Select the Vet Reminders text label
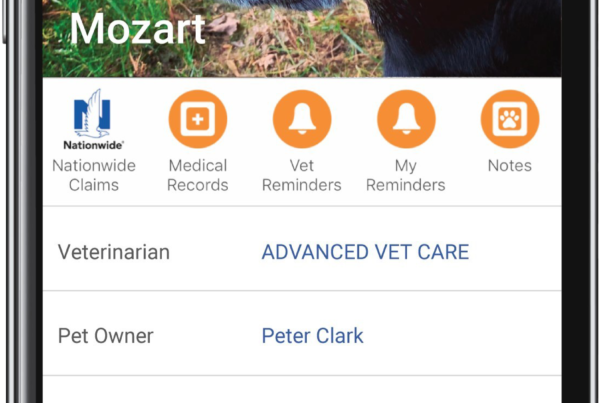The width and height of the screenshot is (600, 403). [302, 175]
